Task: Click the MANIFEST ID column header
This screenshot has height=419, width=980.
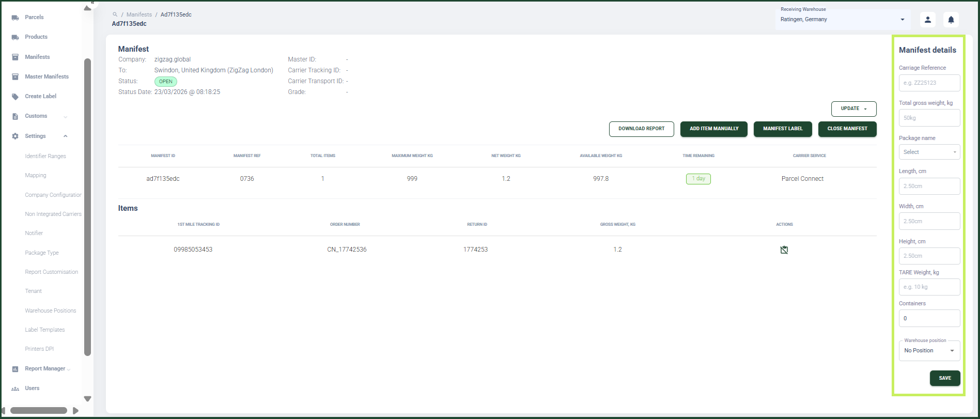Action: [x=163, y=156]
